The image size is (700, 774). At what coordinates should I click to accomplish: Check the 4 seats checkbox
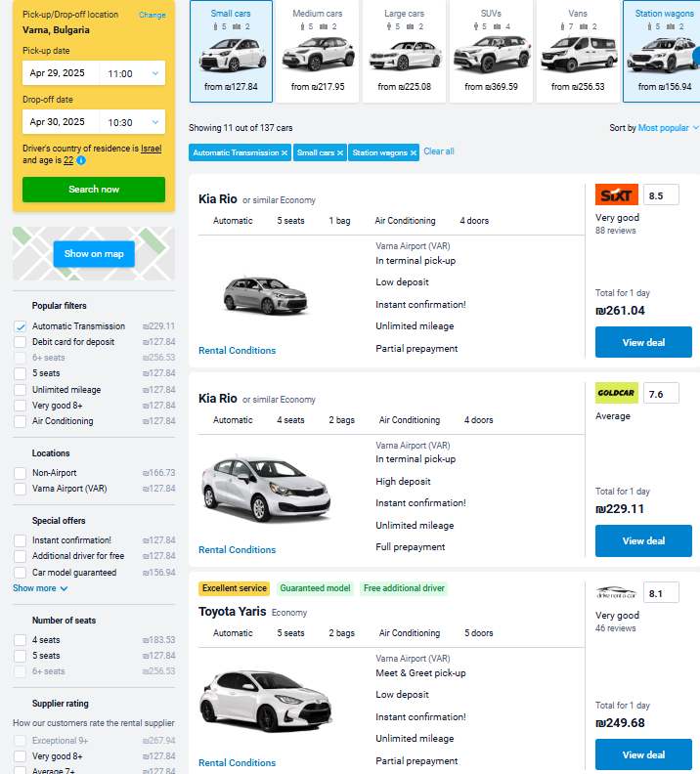(21, 640)
